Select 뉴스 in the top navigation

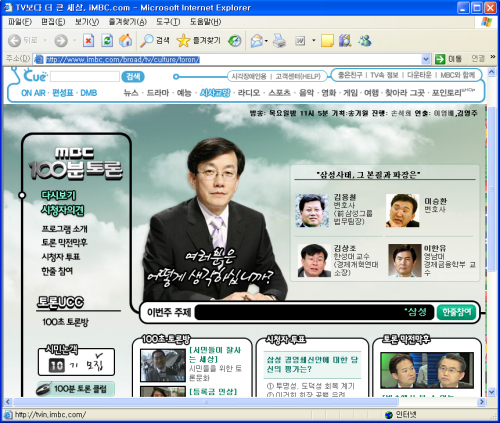click(x=131, y=93)
